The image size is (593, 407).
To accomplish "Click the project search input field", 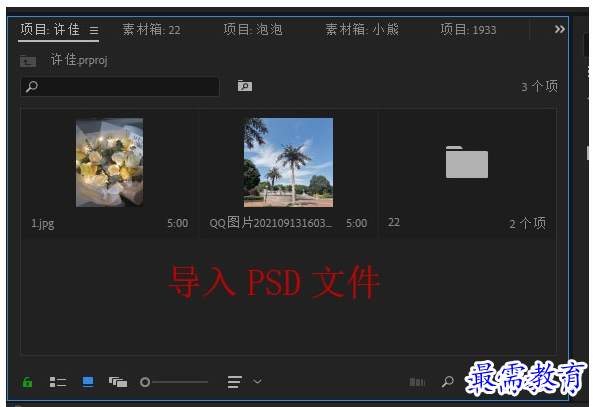I will click(120, 87).
